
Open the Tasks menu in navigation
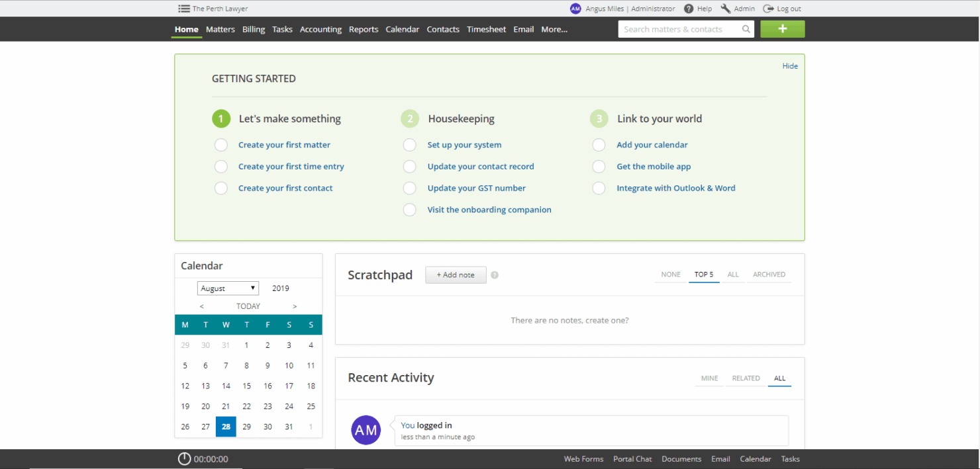click(x=282, y=29)
